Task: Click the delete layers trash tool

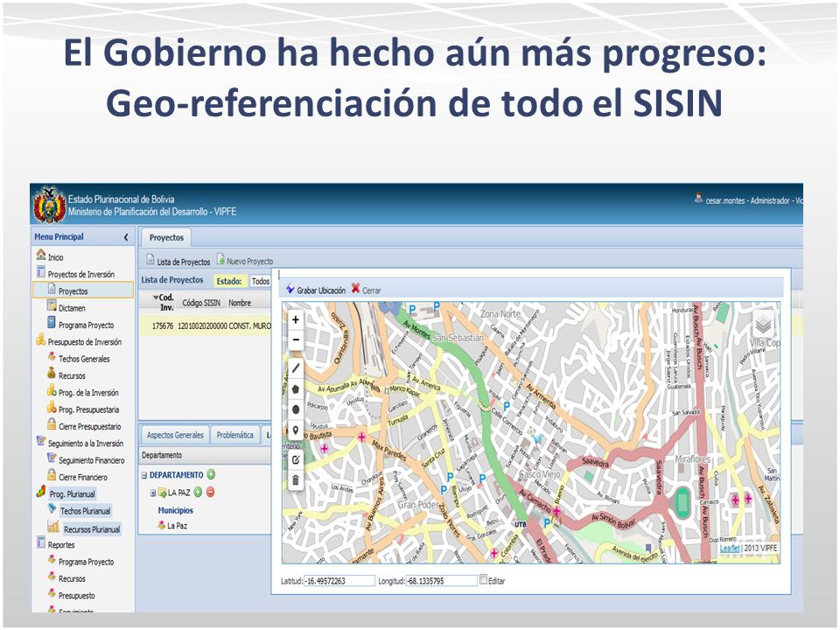Action: click(295, 480)
